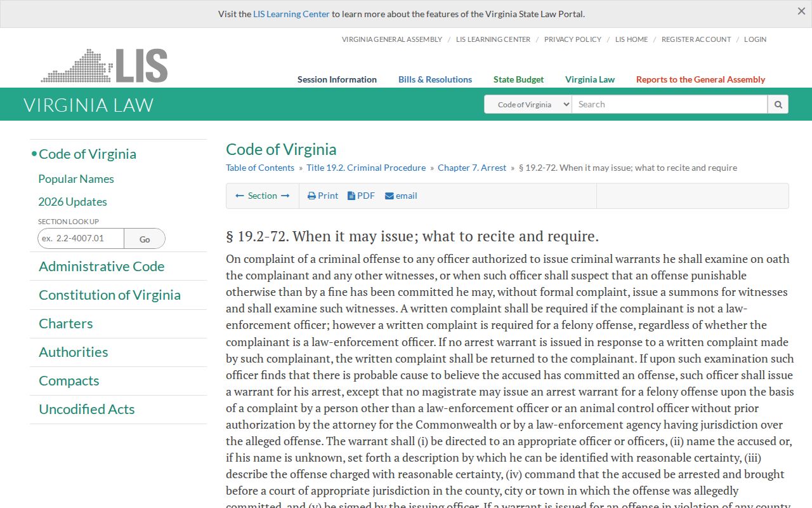This screenshot has width=812, height=508.
Task: Focus the Search text field
Action: point(670,104)
